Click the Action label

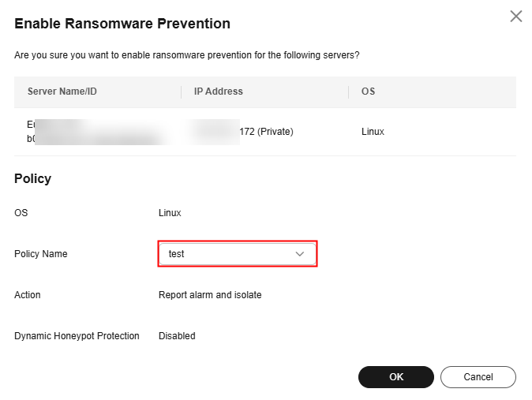(28, 295)
